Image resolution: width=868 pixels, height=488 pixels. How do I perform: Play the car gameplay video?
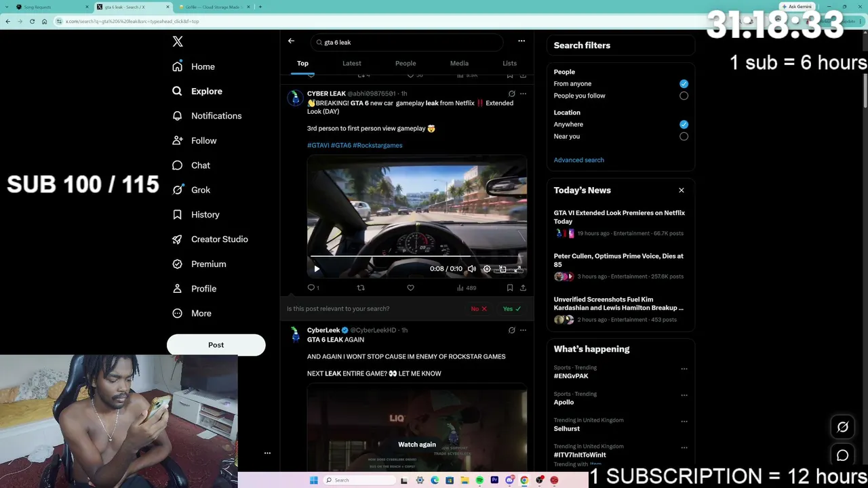[317, 269]
